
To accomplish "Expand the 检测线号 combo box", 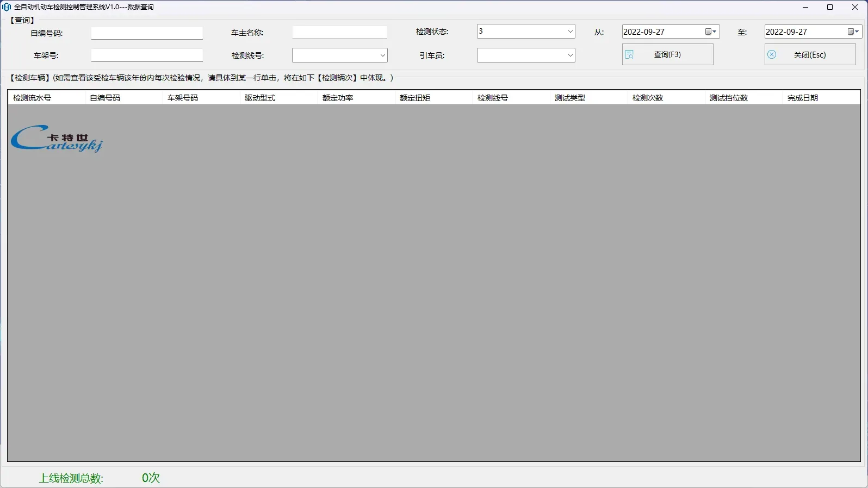I will (382, 55).
